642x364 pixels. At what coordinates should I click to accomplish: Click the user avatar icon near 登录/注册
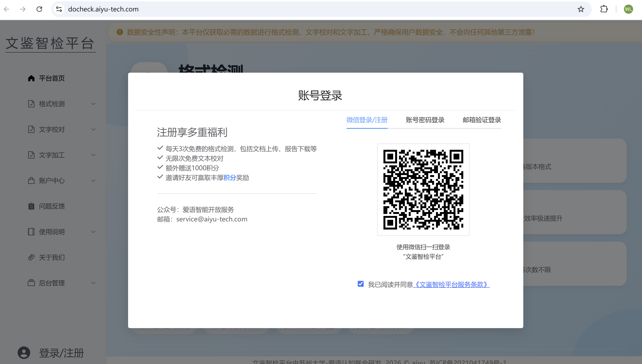point(24,353)
